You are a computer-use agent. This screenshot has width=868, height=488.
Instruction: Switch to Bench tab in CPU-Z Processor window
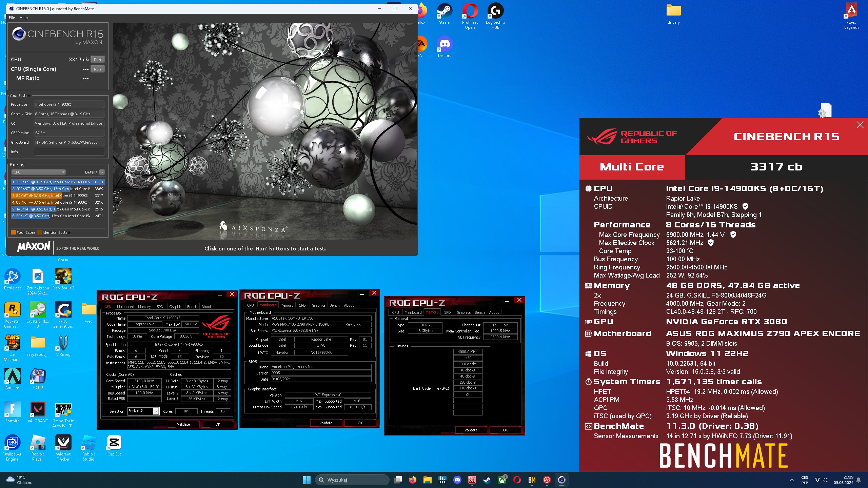pos(192,306)
